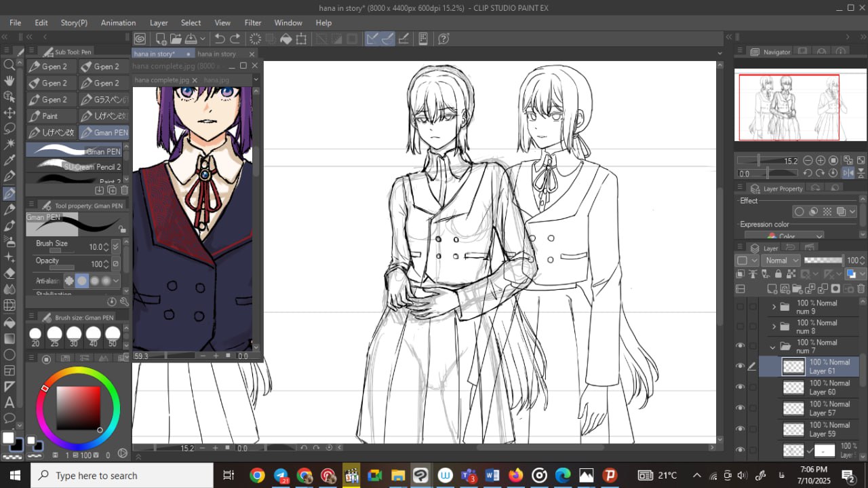Toggle visibility of Layer 57
Screen dimensions: 868x488
click(x=741, y=408)
